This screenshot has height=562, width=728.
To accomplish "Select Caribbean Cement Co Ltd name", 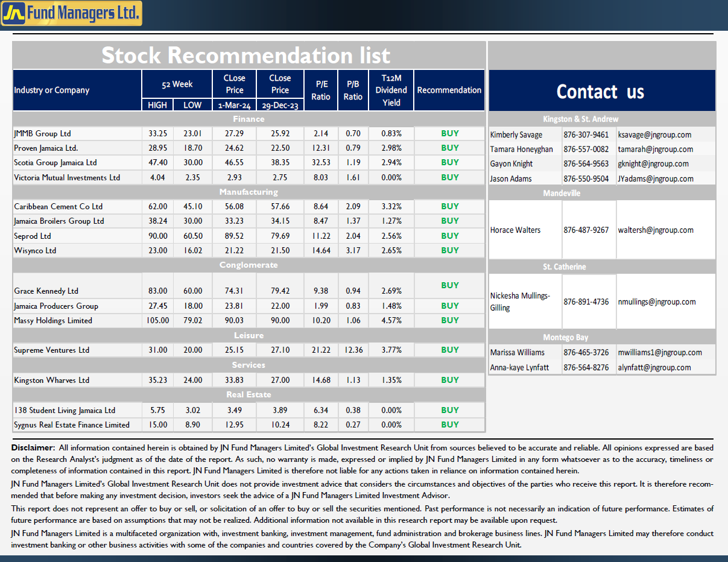I will click(x=58, y=206).
